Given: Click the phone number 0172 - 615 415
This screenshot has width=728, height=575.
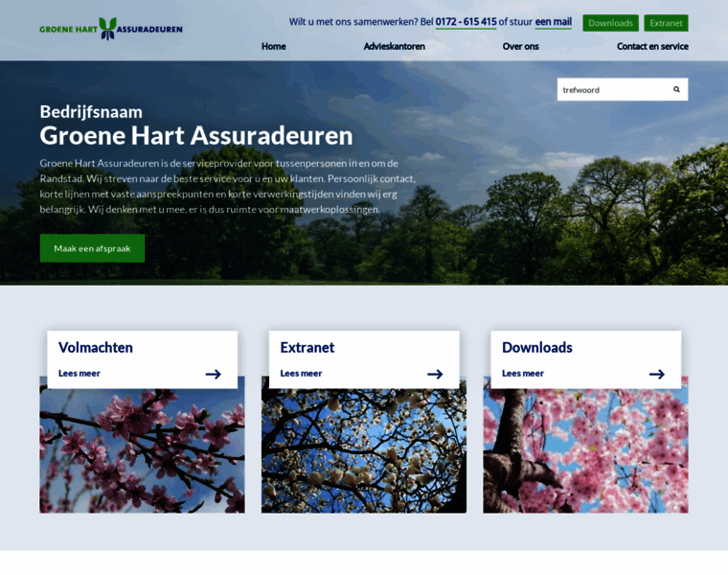Looking at the screenshot, I should 466,22.
